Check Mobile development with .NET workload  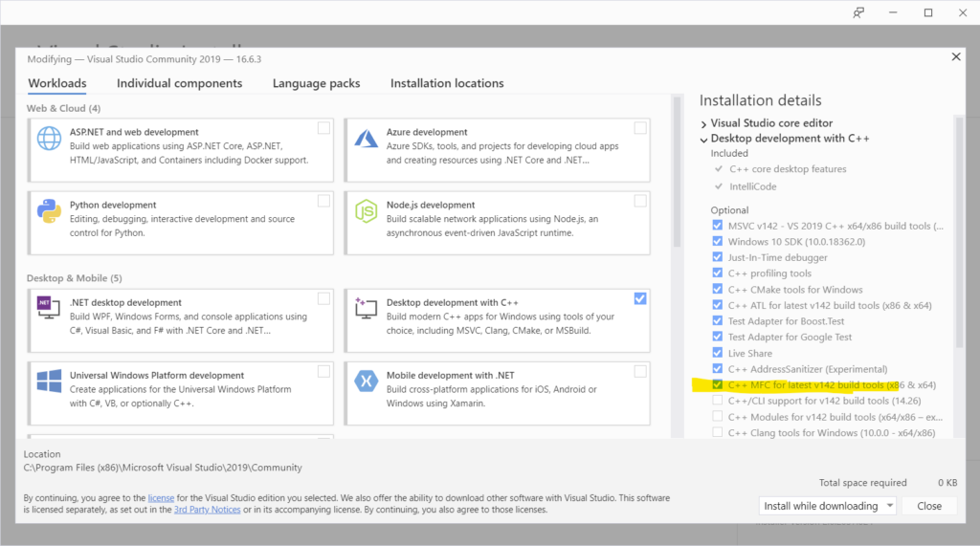point(640,372)
